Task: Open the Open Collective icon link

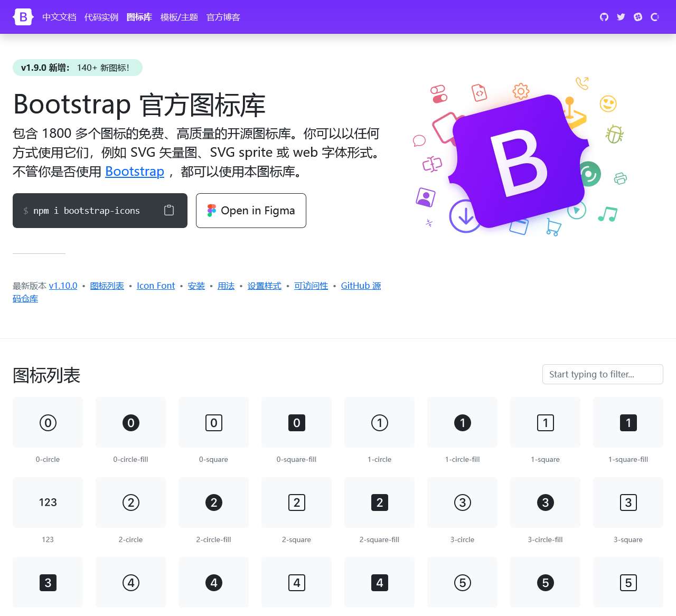Action: click(655, 17)
